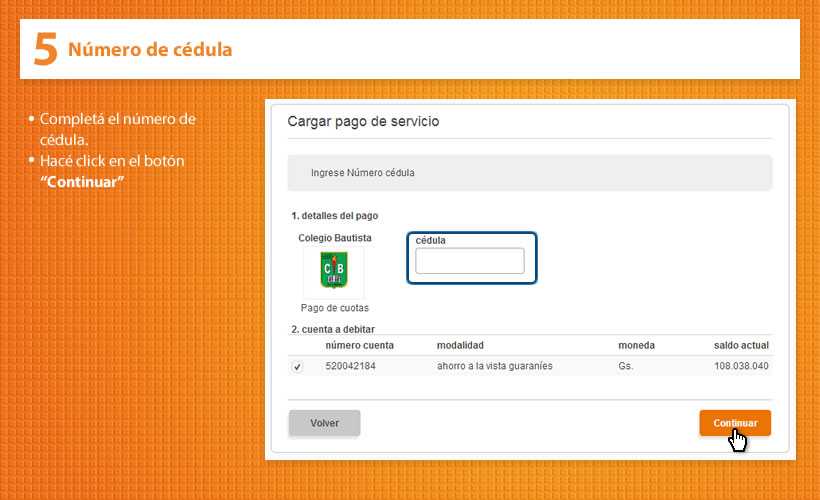Image resolution: width=820 pixels, height=500 pixels.
Task: Click the 'modalidad' column header
Action: (460, 345)
